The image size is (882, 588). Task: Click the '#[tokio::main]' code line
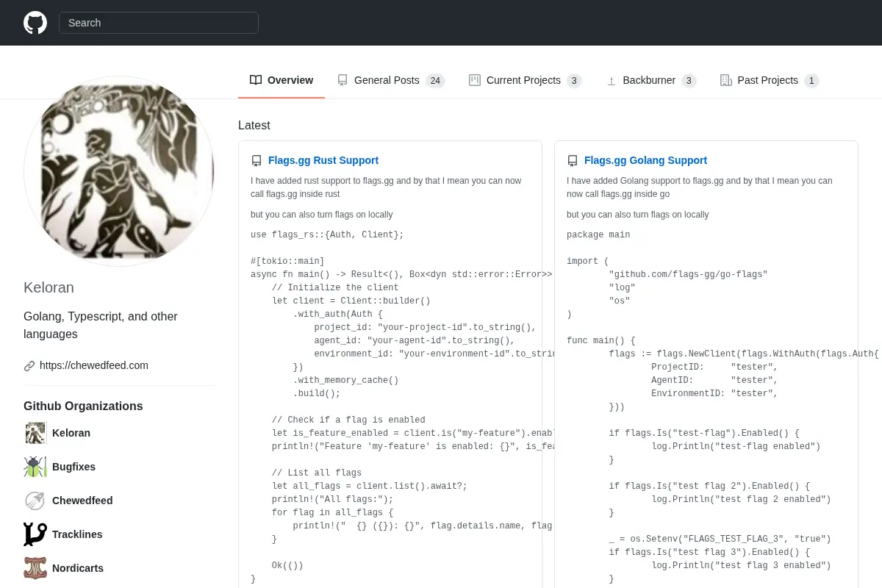pos(287,261)
